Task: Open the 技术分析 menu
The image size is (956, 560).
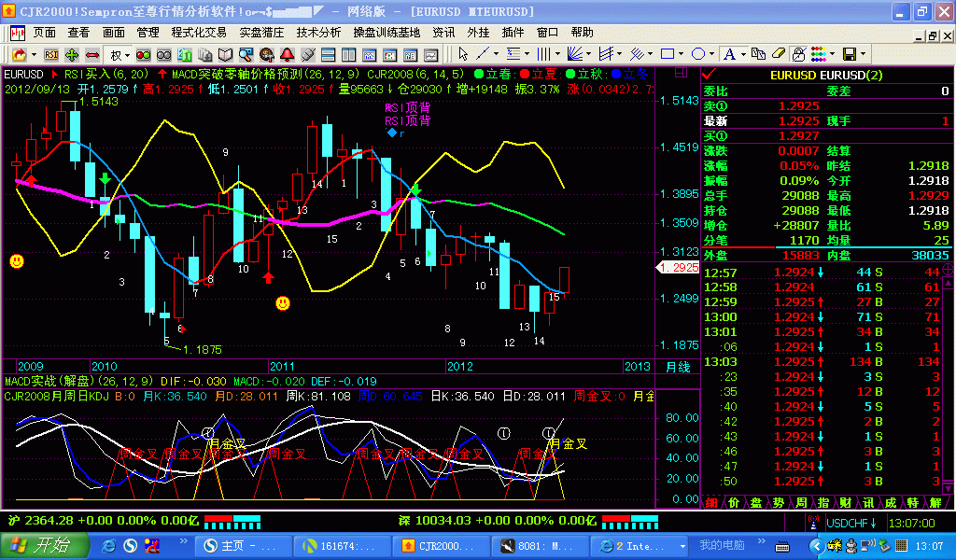Action: coord(318,32)
